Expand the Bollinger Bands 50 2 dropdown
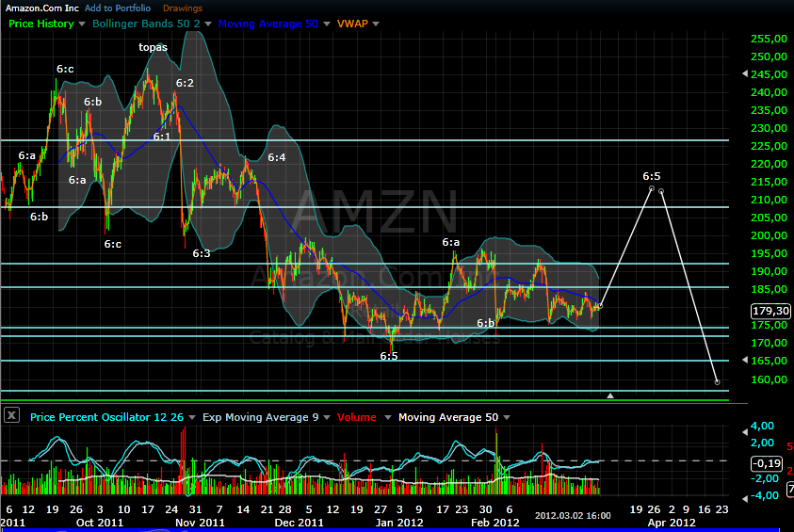This screenshot has height=532, width=794. point(207,24)
